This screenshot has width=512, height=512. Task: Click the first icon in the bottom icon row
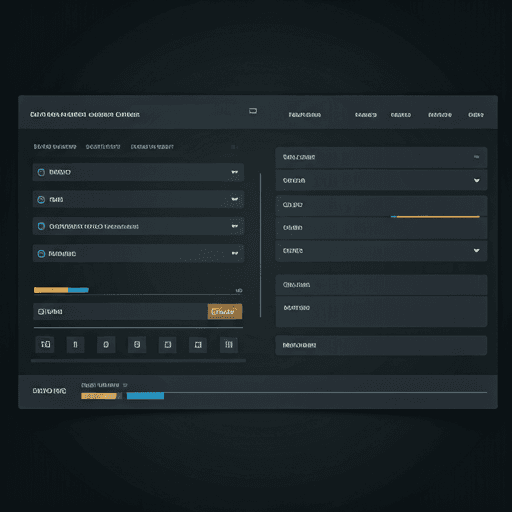pyautogui.click(x=45, y=344)
